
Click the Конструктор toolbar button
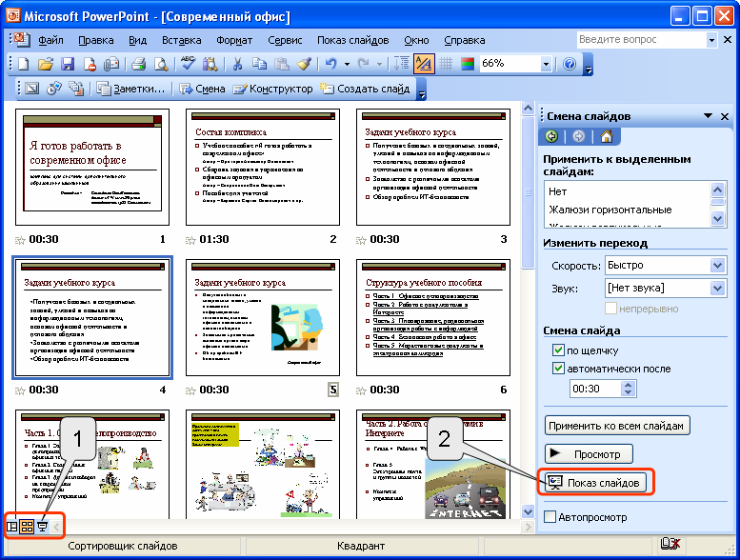(272, 89)
